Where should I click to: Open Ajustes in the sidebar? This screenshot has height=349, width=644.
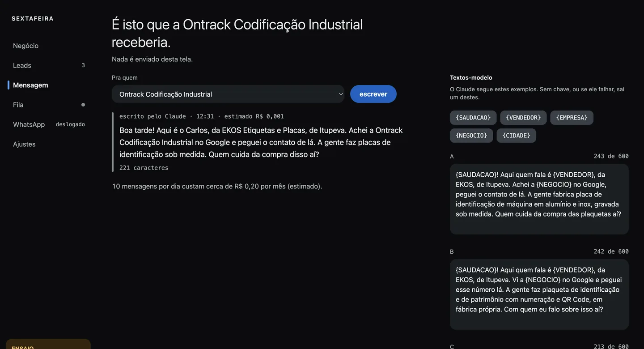tap(24, 144)
